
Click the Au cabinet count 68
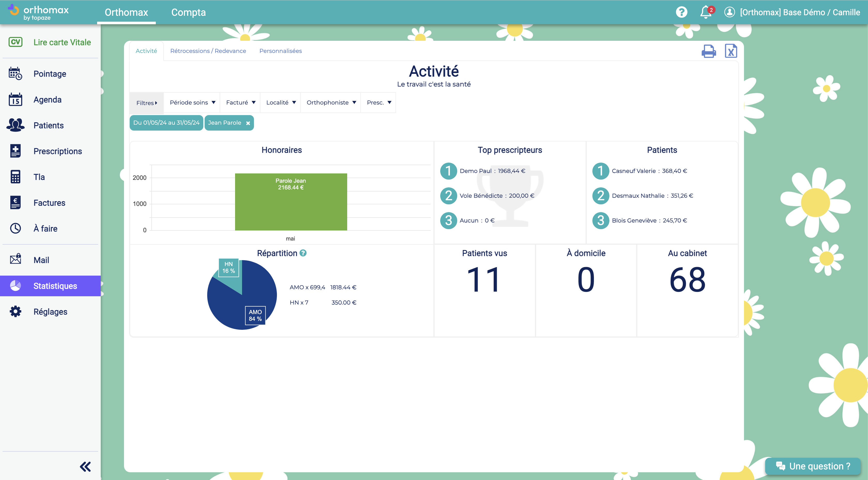point(687,279)
